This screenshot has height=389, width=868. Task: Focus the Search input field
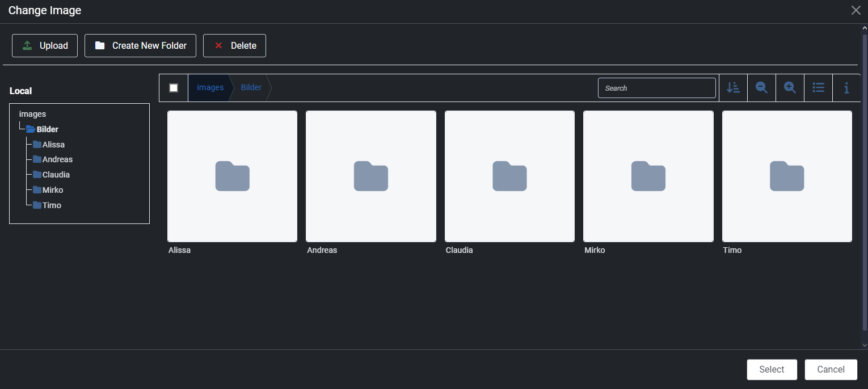tap(656, 88)
